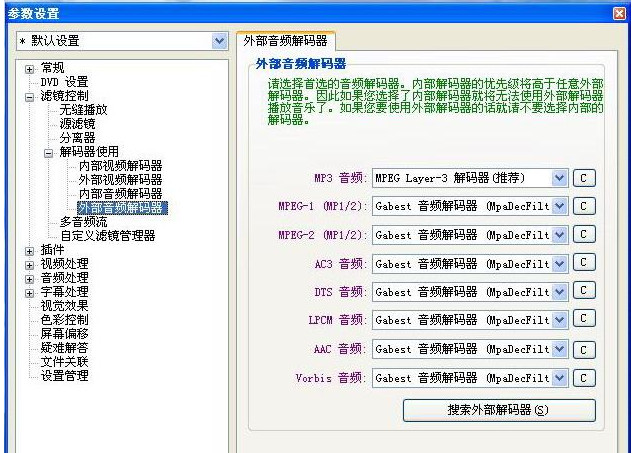Click the C button beside AC3 音频

[x=584, y=264]
